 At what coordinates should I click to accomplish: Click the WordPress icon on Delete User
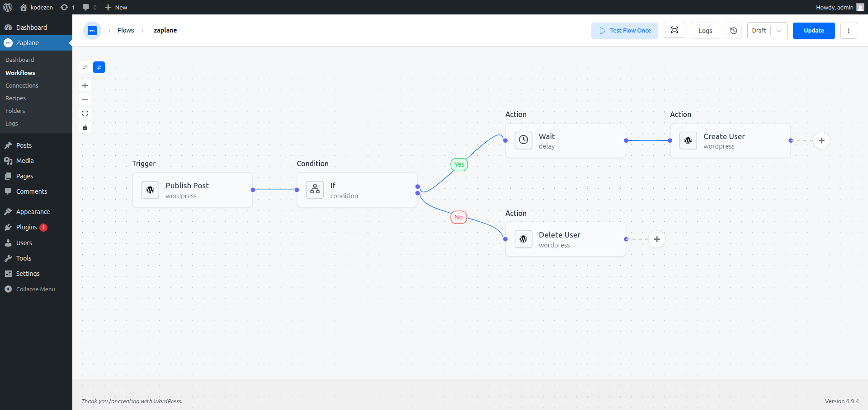click(x=524, y=239)
